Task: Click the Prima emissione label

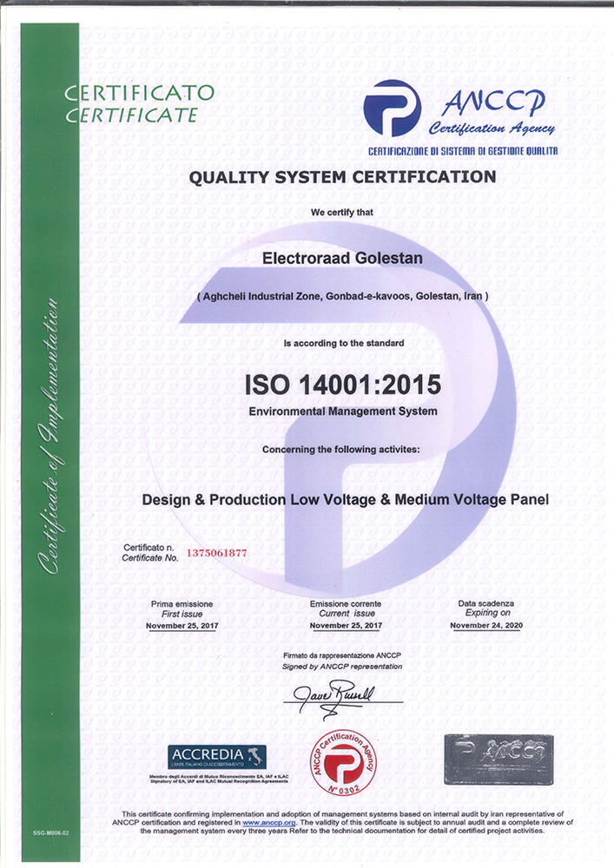Action: [182, 604]
